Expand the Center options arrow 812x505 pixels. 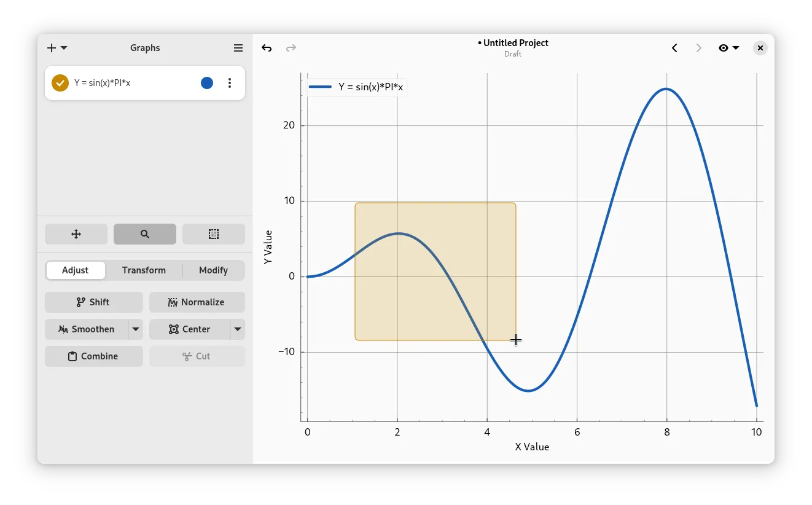coord(238,329)
